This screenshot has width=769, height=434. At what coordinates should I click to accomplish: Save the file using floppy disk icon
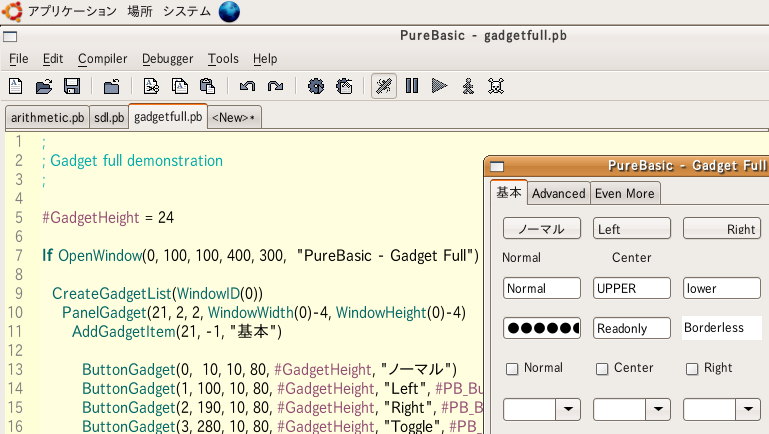pos(72,86)
